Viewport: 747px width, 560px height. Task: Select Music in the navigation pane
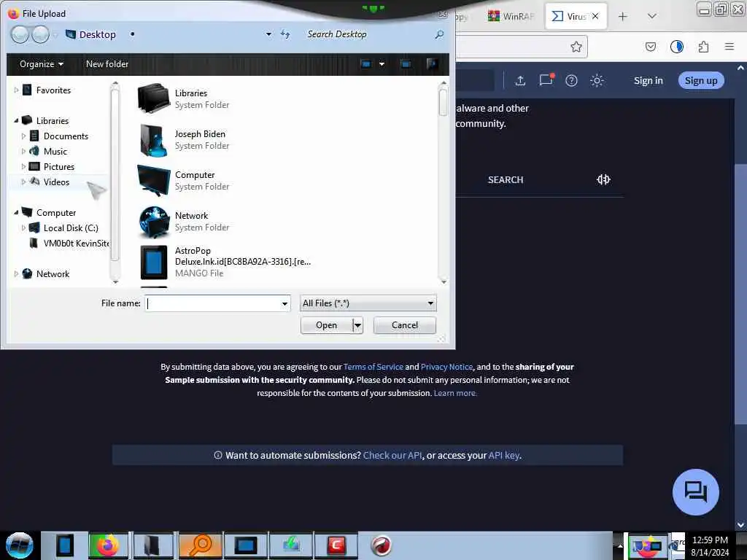point(55,151)
